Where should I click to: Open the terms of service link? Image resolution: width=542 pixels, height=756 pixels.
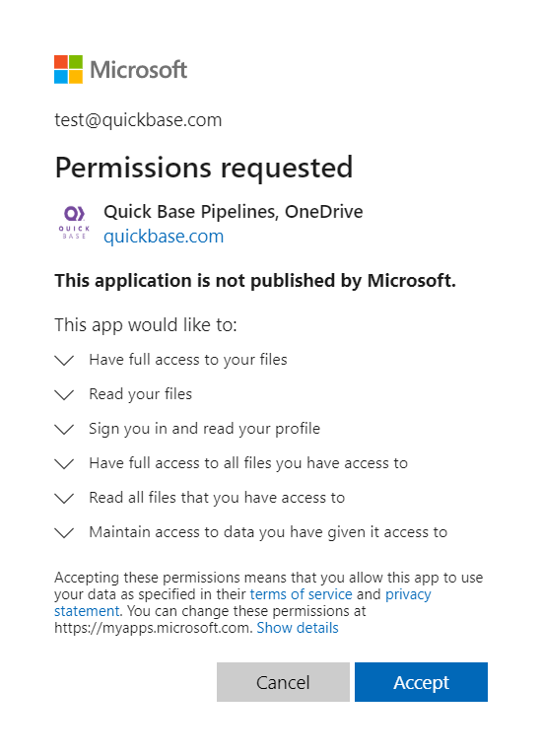pyautogui.click(x=301, y=594)
